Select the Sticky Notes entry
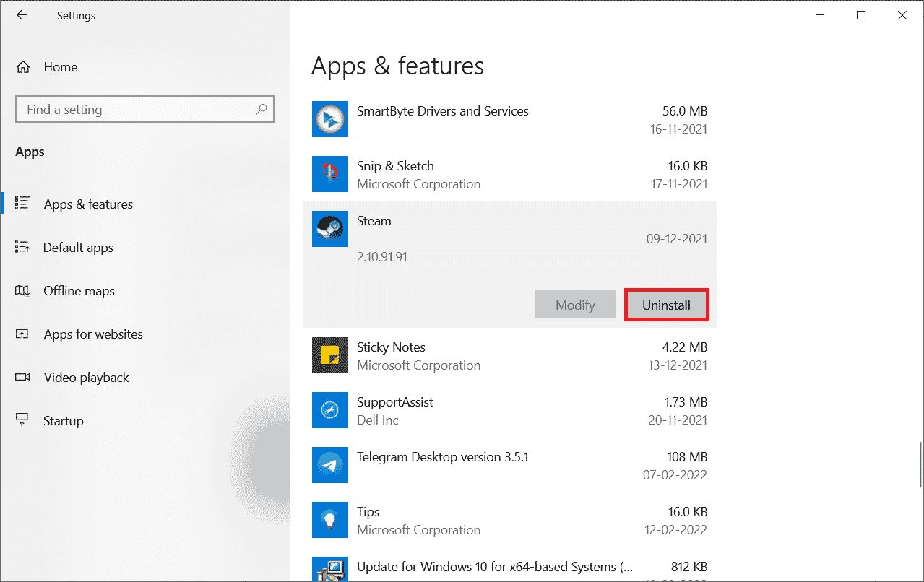 [x=509, y=355]
